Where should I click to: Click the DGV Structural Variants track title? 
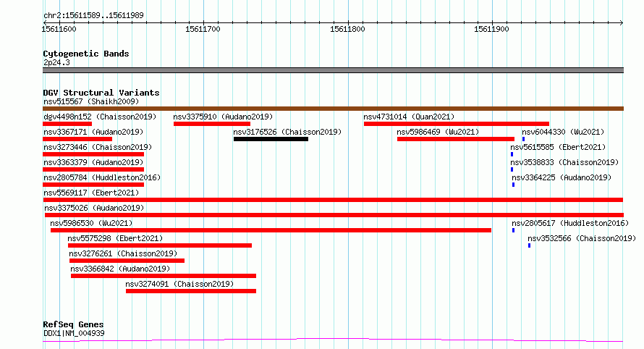pos(101,93)
